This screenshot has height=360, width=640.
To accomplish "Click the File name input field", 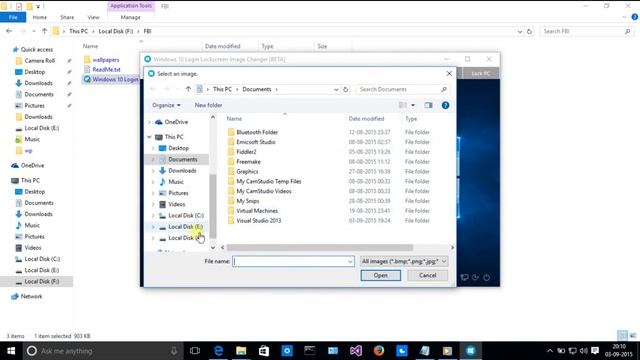I will click(293, 261).
